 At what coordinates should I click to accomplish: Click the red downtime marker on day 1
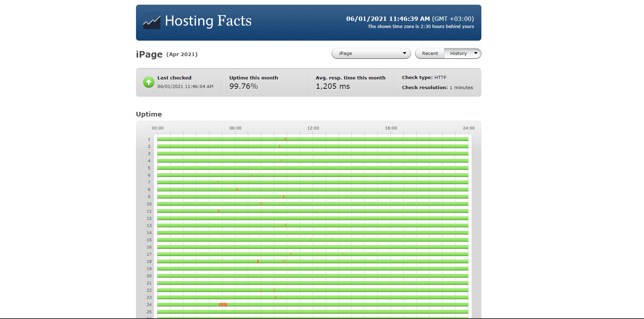[x=285, y=139]
